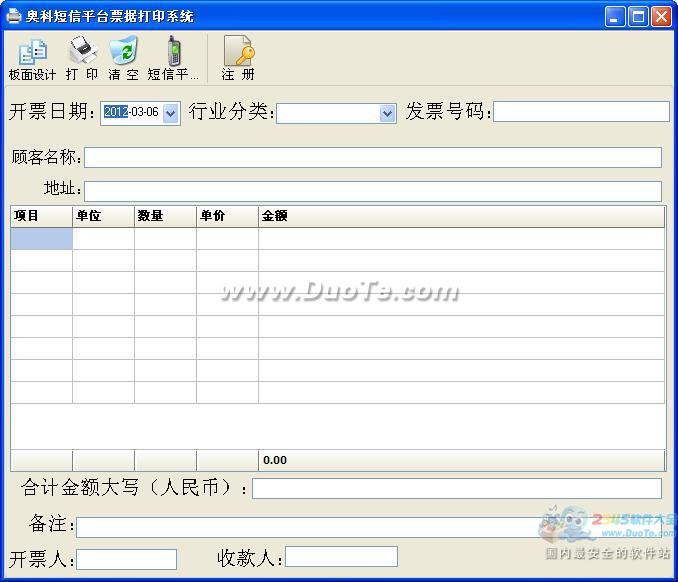The height and width of the screenshot is (582, 678).
Task: Click the 金额 column header
Action: [461, 216]
